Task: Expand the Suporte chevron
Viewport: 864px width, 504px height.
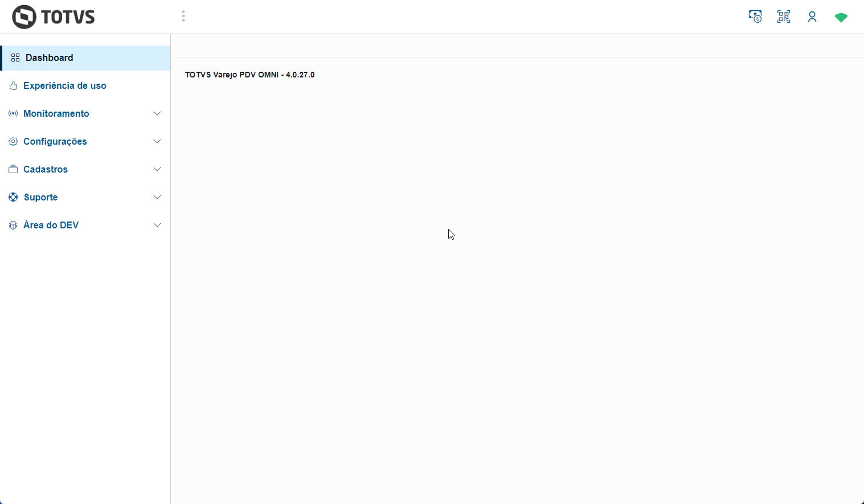Action: pyautogui.click(x=157, y=197)
